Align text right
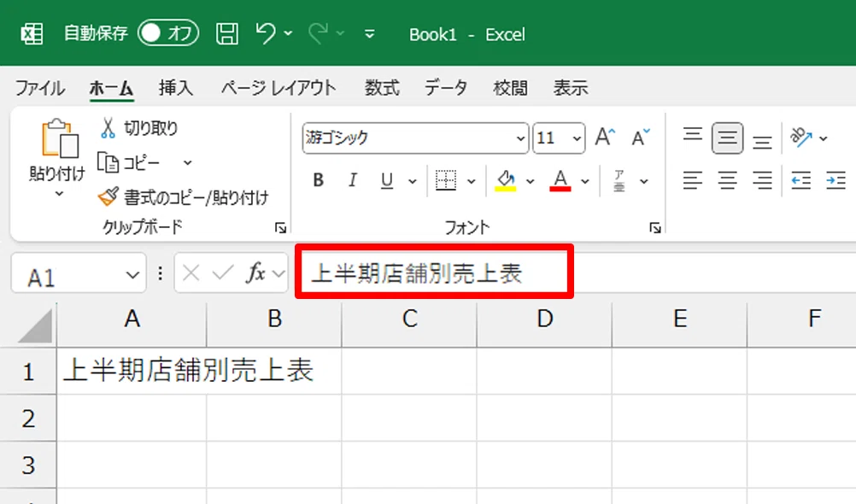This screenshot has width=856, height=504. coord(762,180)
